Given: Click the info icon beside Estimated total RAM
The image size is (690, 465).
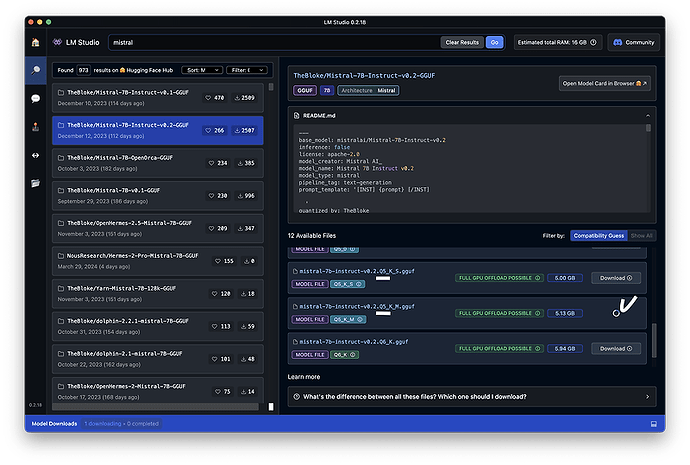Looking at the screenshot, I should (x=593, y=42).
